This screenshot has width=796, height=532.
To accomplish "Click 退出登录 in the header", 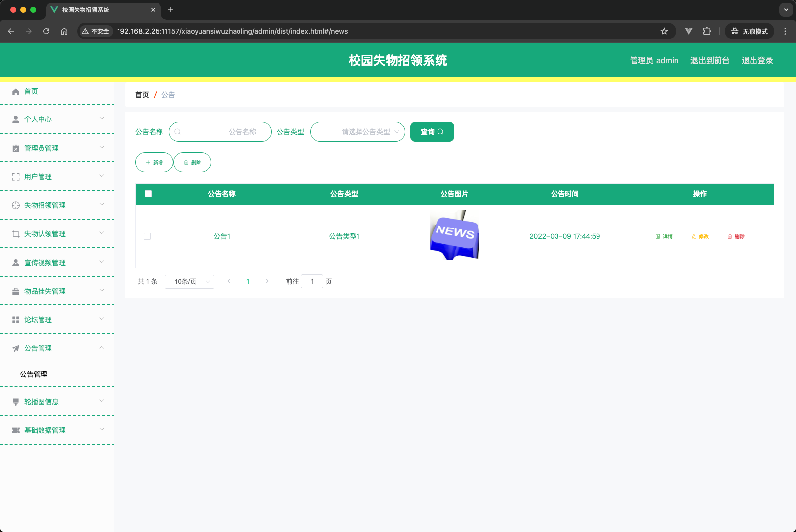I will coord(757,60).
